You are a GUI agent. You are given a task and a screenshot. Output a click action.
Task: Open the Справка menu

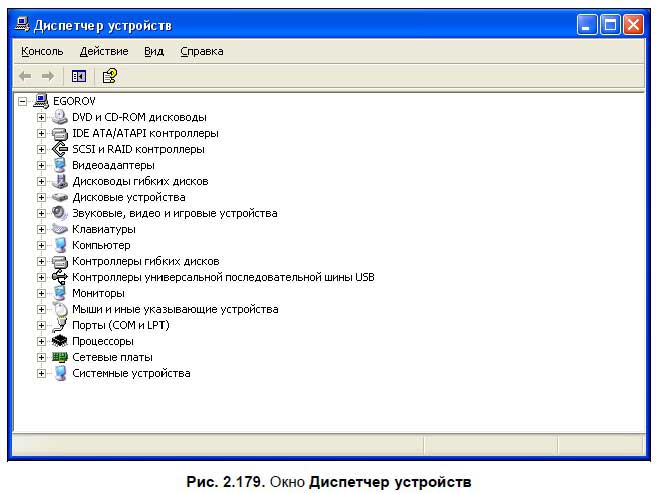[202, 51]
